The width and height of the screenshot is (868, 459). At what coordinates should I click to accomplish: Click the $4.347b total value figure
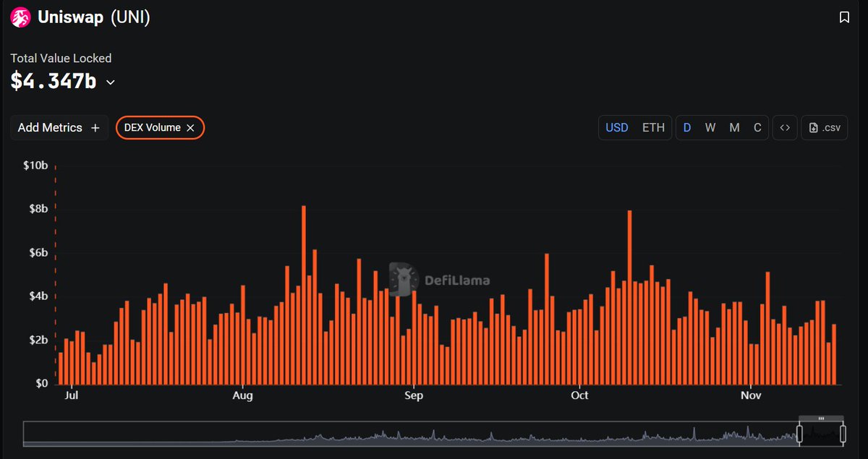point(54,81)
